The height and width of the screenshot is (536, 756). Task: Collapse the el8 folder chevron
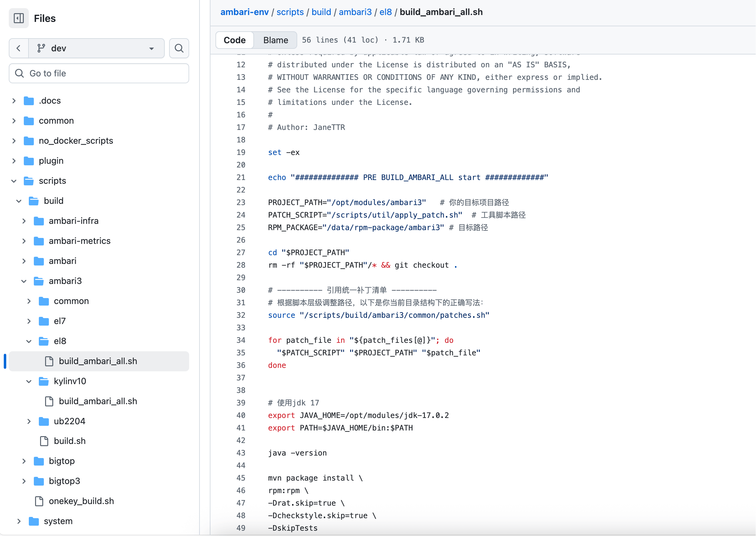pyautogui.click(x=29, y=342)
